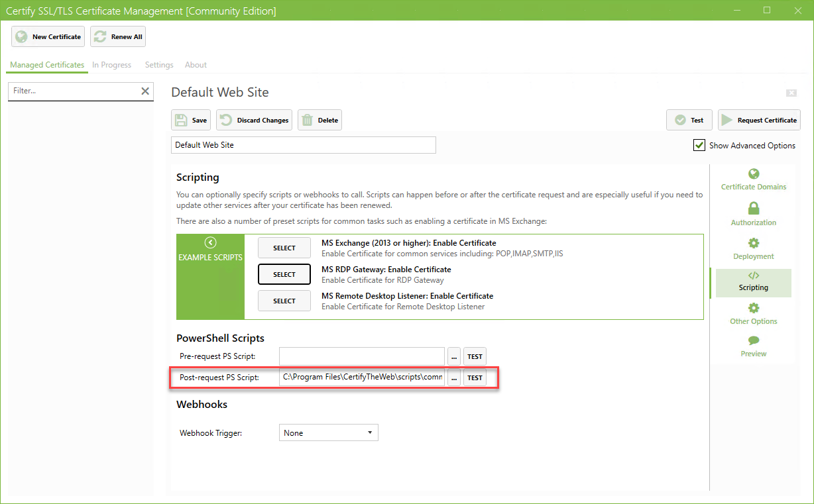Minimize the Certify window
Viewport: 814px width, 504px height.
(x=736, y=10)
